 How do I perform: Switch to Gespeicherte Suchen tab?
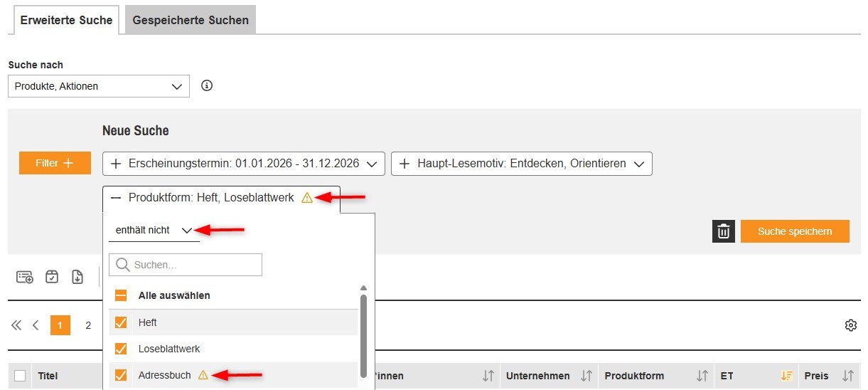coord(191,20)
